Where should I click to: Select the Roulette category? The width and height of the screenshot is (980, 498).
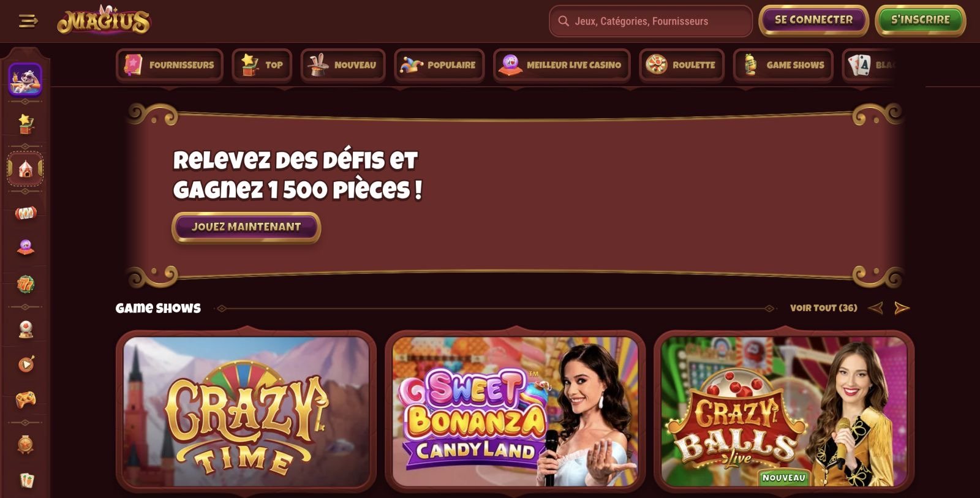[x=682, y=65]
